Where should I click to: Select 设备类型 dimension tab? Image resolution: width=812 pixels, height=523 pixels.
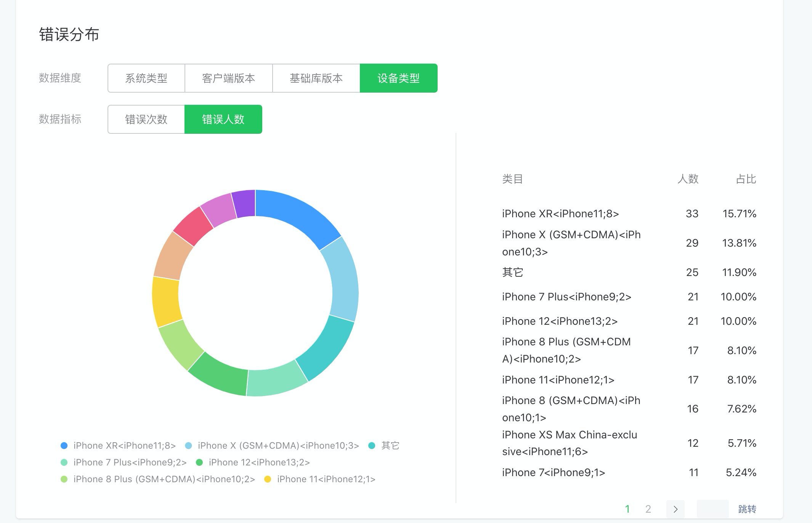point(398,78)
